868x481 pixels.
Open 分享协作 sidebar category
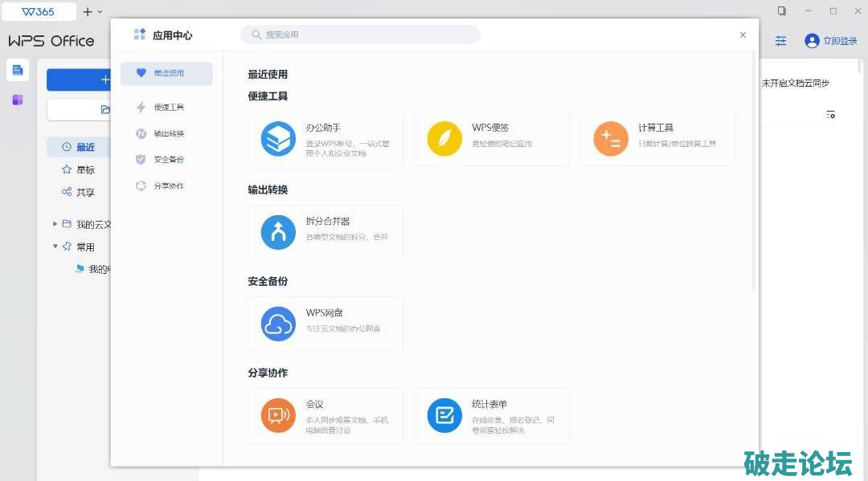pos(166,186)
